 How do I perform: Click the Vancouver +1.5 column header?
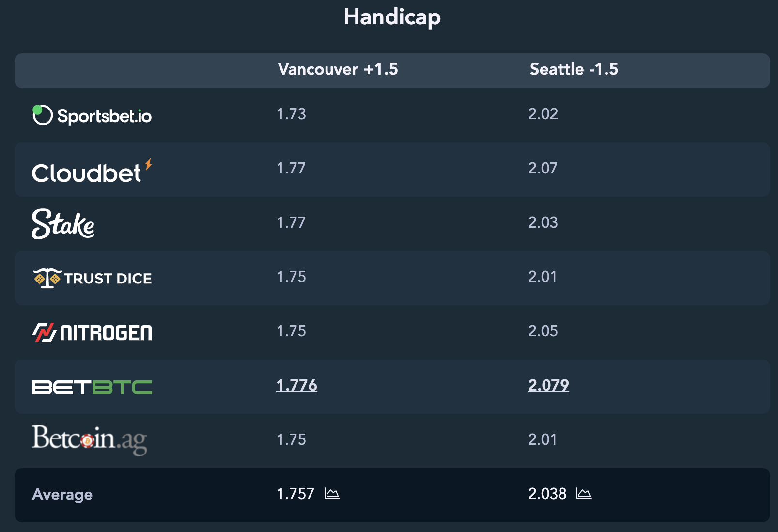(338, 69)
